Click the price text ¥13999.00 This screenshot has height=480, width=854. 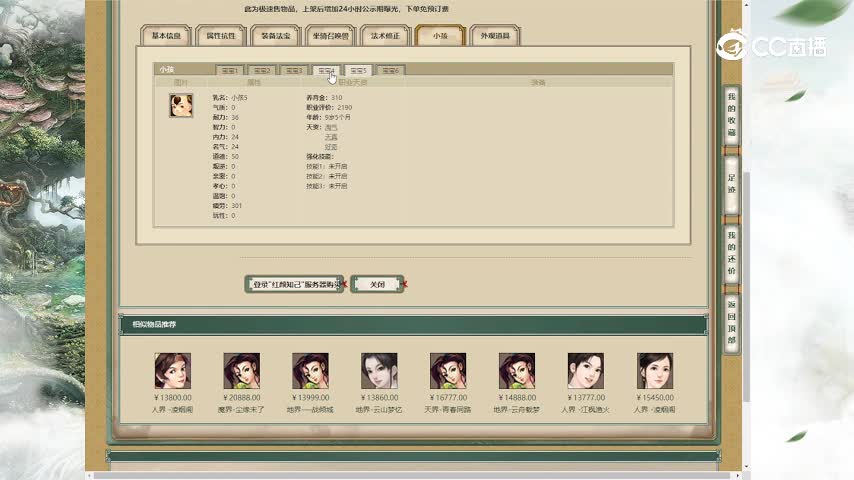310,398
